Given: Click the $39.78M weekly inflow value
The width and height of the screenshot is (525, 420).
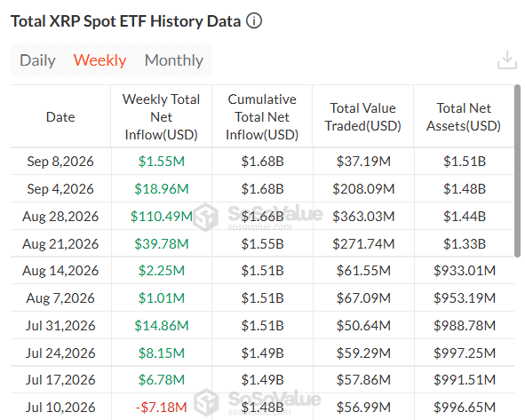Looking at the screenshot, I should pyautogui.click(x=162, y=243).
